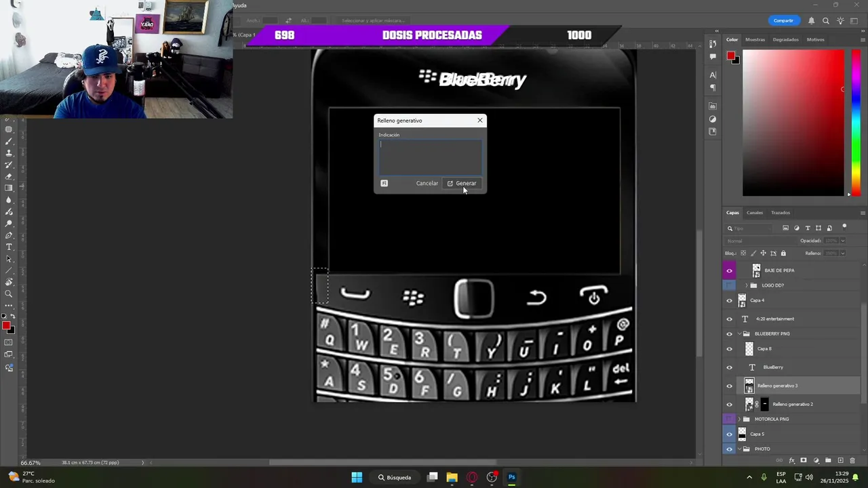Open the Paragraph panel icon

coord(713,87)
